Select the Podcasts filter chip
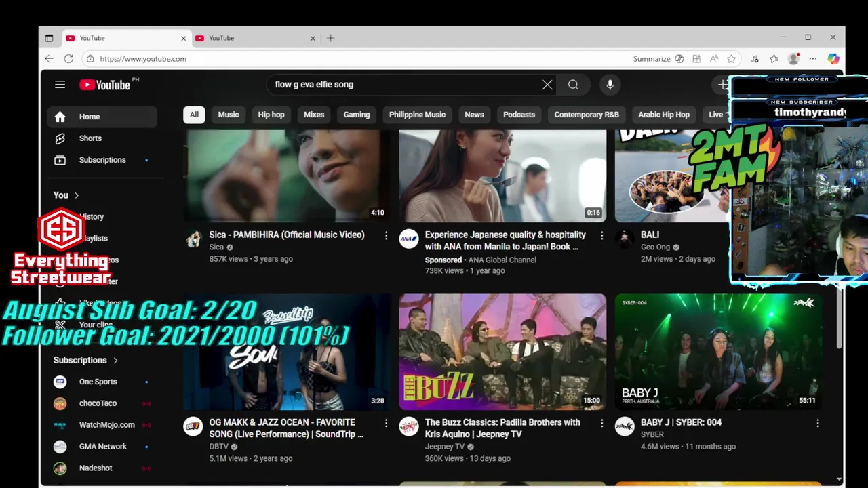 click(x=519, y=115)
